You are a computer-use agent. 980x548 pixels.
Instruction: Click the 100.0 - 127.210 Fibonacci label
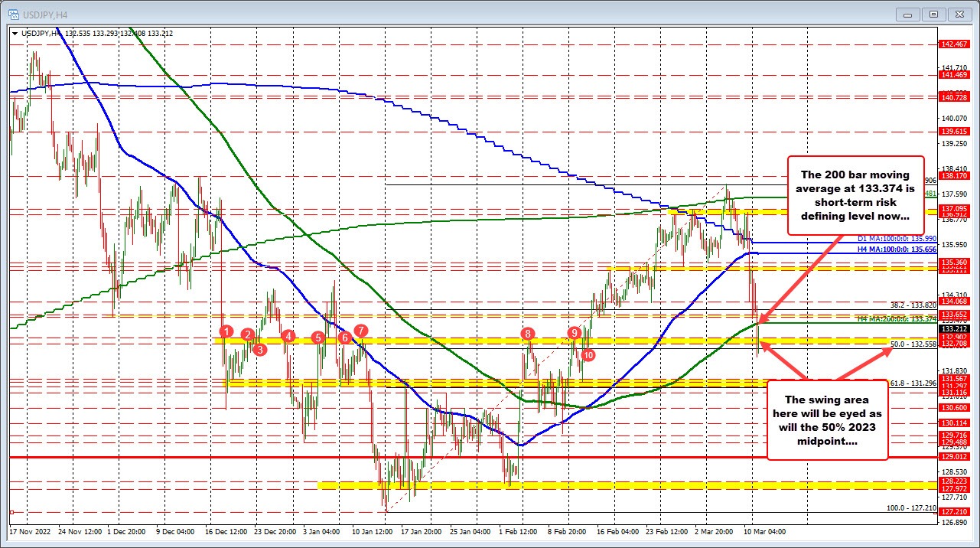pos(910,507)
